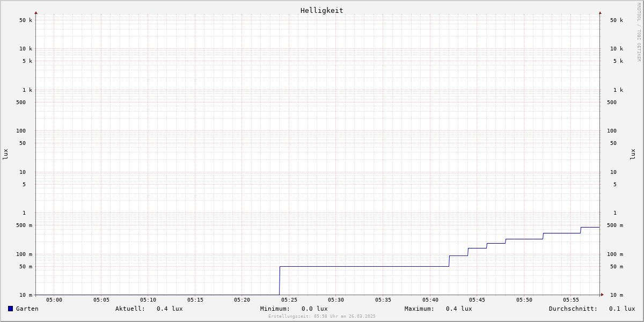Click the 05:00 time axis label
The height and width of the screenshot is (322, 644).
54,300
